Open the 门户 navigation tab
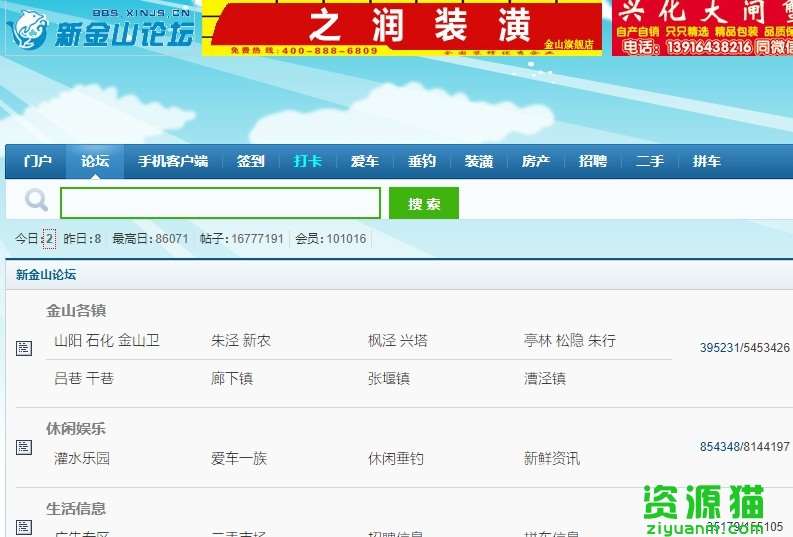Screen dimensions: 793x537 (37, 162)
